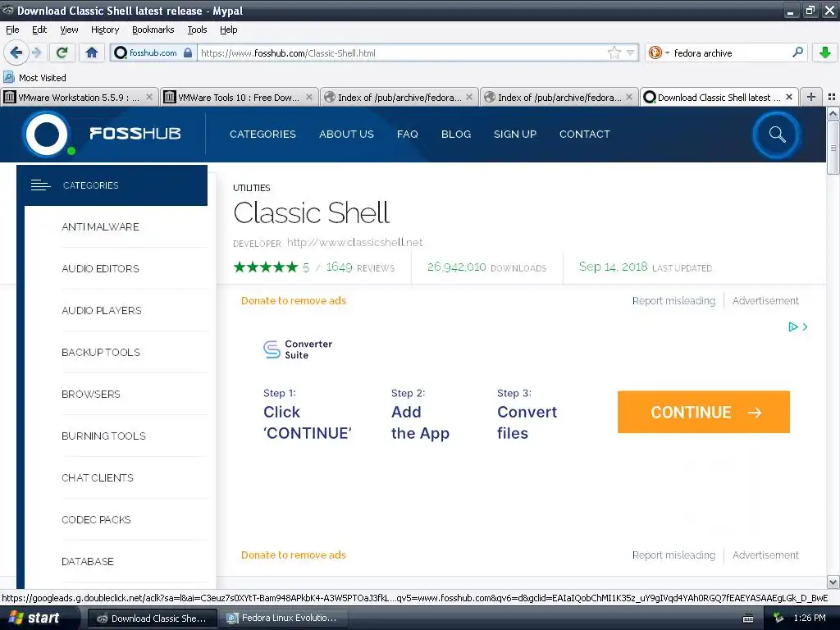
Task: Click the URL address field
Action: click(x=402, y=52)
